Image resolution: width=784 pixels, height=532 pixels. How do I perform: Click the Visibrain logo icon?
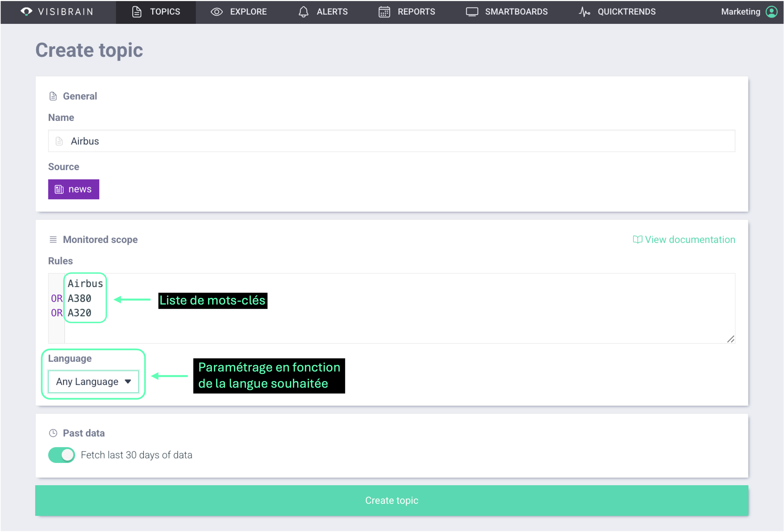click(x=26, y=12)
